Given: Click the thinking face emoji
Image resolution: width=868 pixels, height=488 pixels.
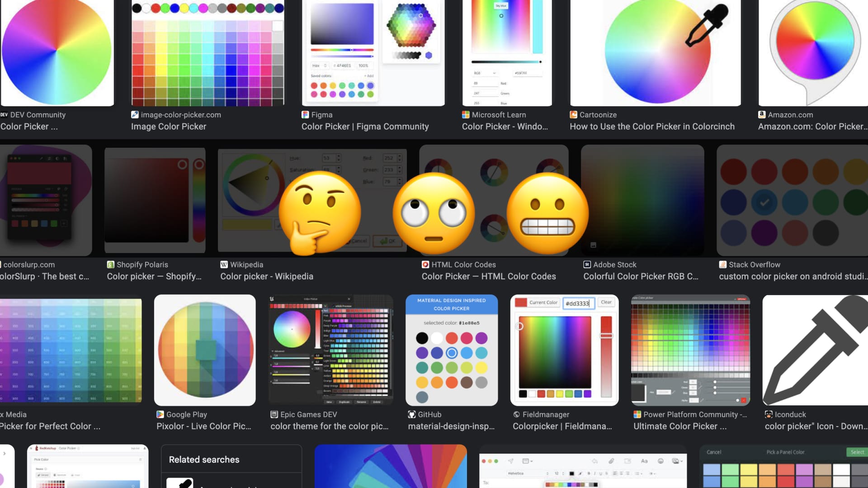Looking at the screenshot, I should pos(320,213).
